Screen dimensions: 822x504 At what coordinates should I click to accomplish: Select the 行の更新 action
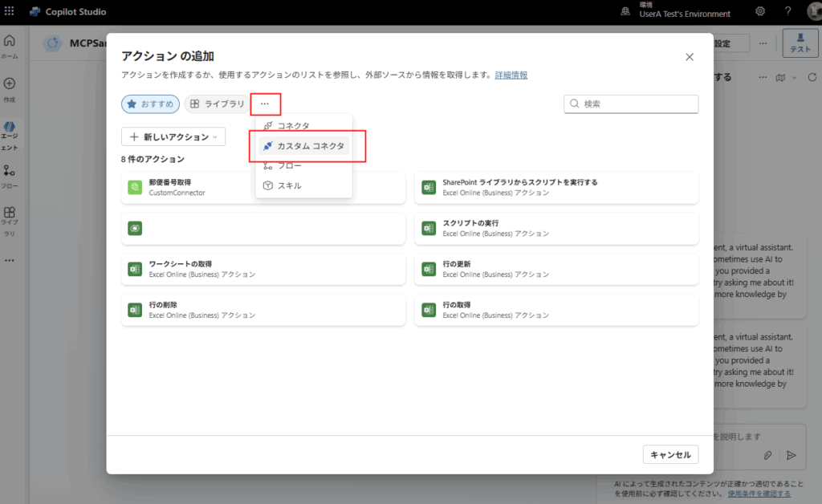click(556, 270)
